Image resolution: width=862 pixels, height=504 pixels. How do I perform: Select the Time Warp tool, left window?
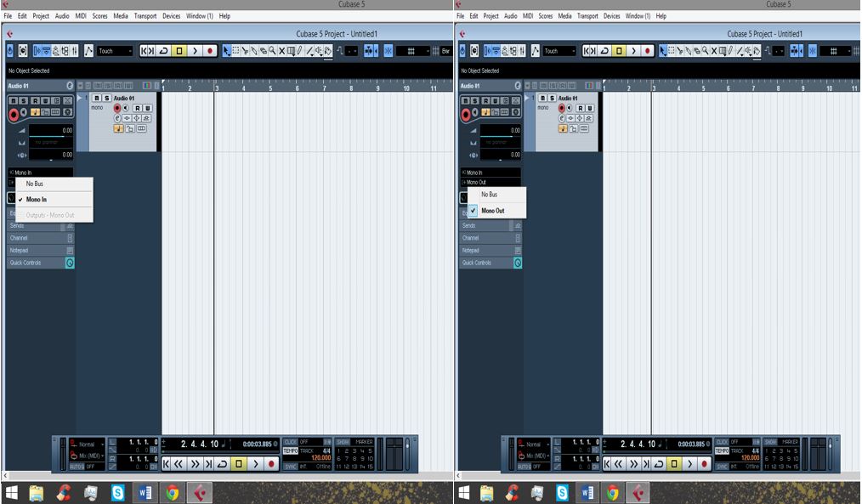(291, 50)
